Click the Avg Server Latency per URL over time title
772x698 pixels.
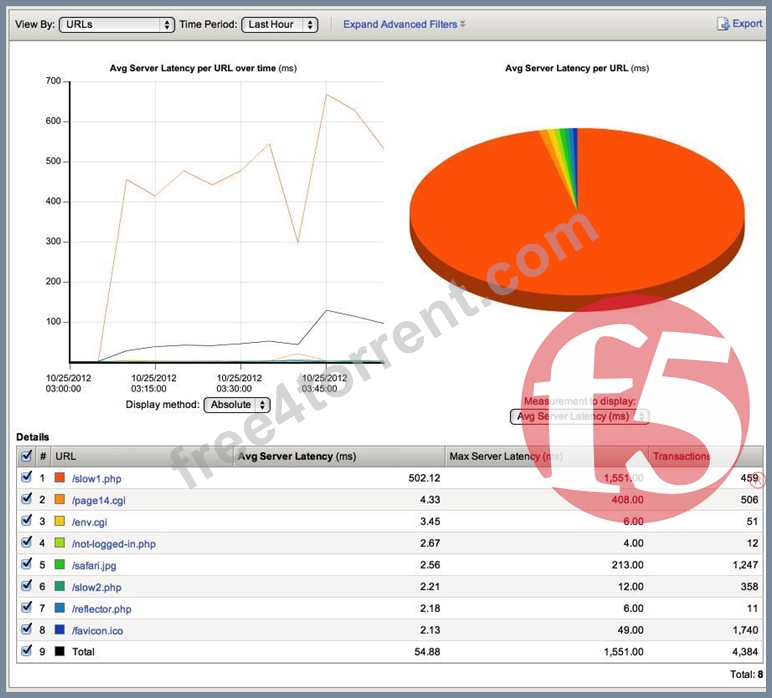pyautogui.click(x=203, y=68)
